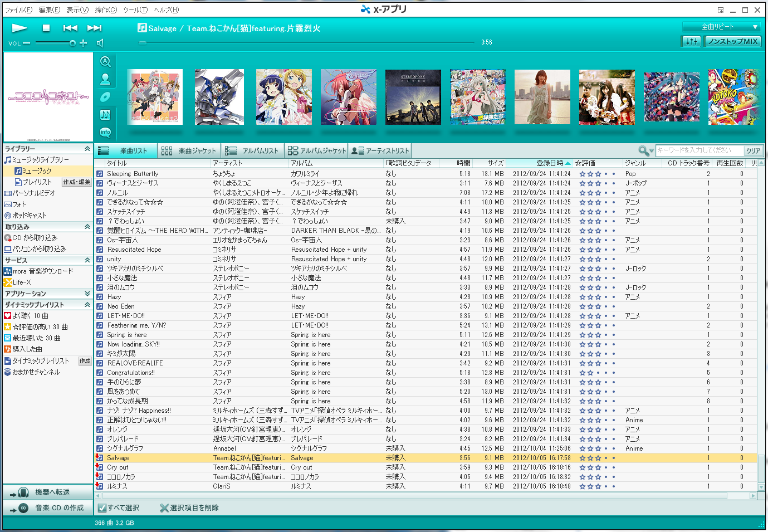Enable ノンストップMIX mode
Viewport: 768px width, 532px height.
click(x=733, y=41)
